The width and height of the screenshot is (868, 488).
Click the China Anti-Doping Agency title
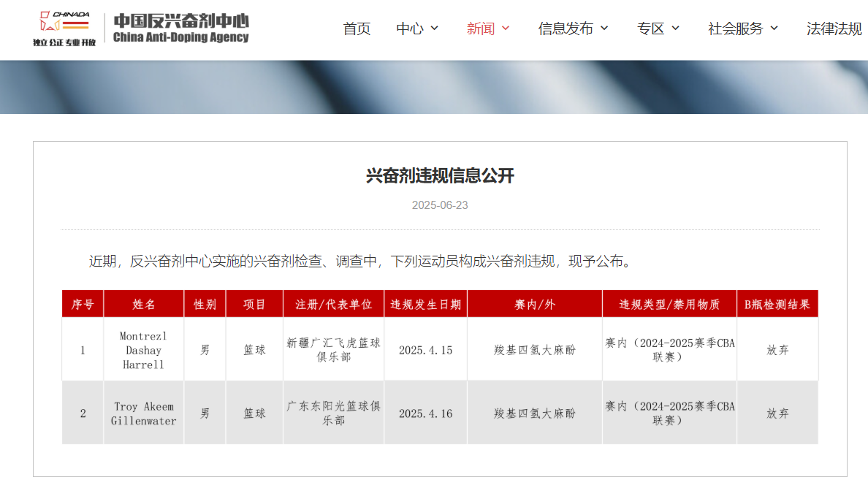(180, 28)
